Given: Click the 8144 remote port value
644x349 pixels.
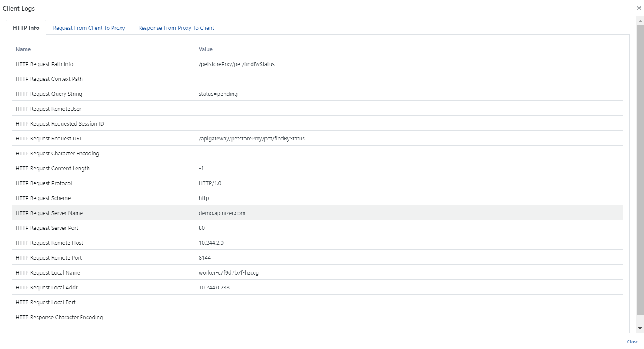Looking at the screenshot, I should point(205,257).
